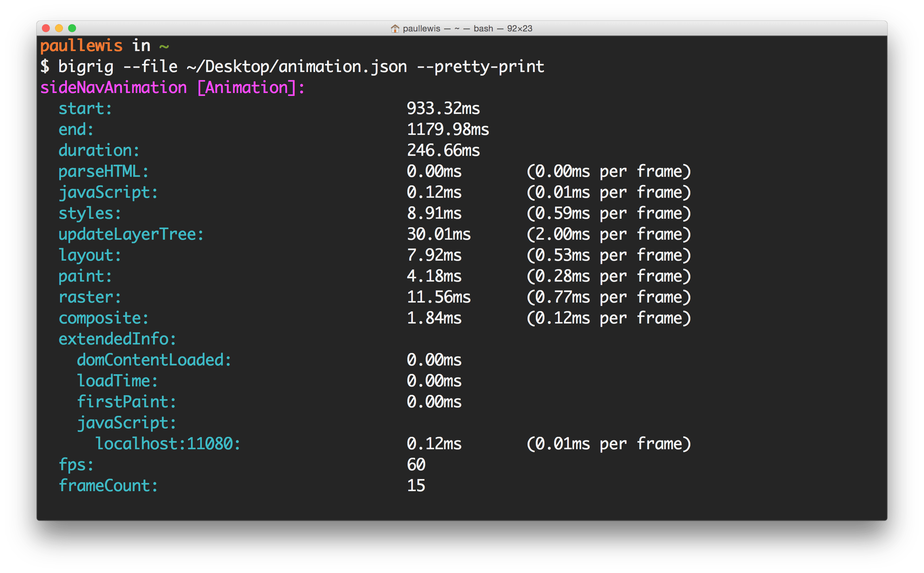Click the composite timing value 1.84ms
Image resolution: width=924 pixels, height=573 pixels.
click(x=434, y=318)
